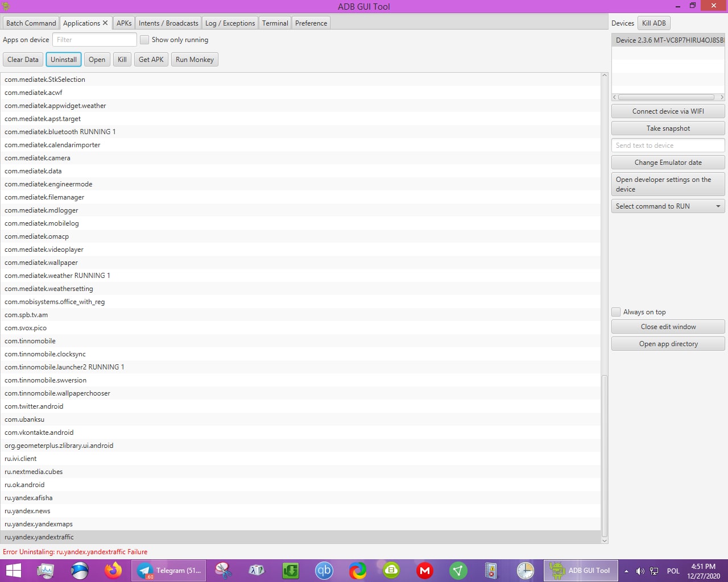The image size is (728, 582).
Task: Open the green round taskbar icon
Action: (x=391, y=570)
